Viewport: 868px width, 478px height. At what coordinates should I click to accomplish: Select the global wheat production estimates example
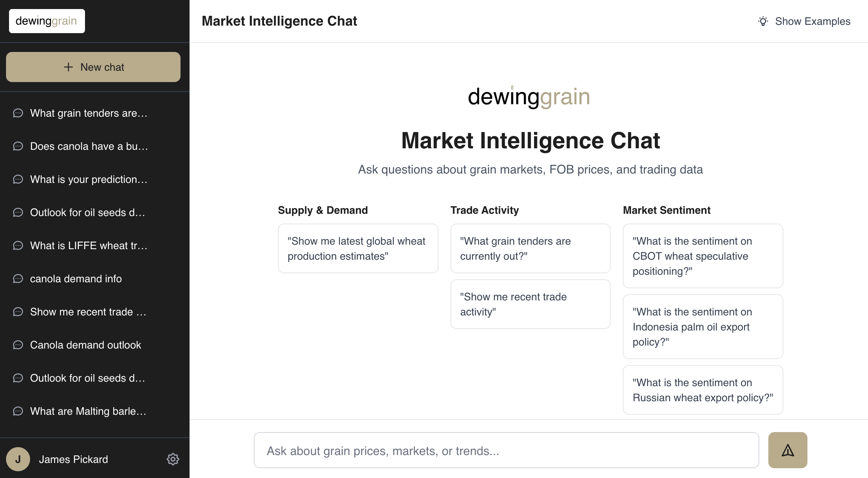tap(357, 248)
